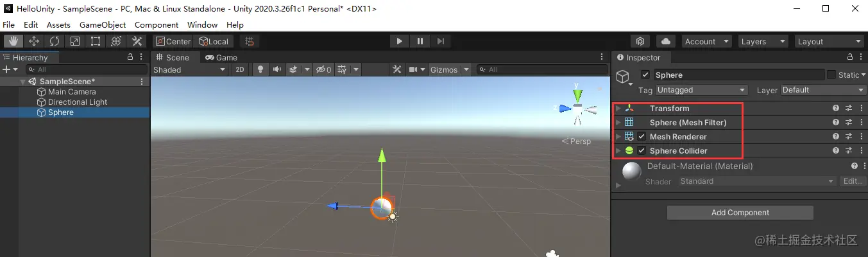Open Scene view component tools icon
The height and width of the screenshot is (257, 868).
point(397,69)
